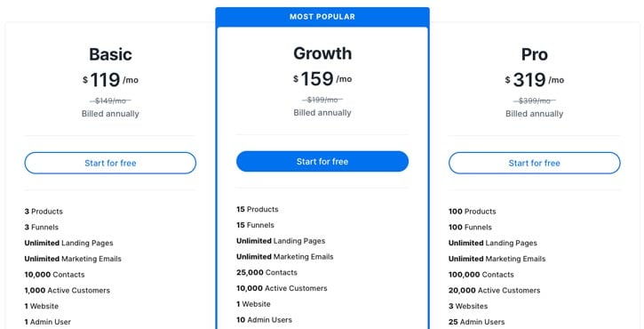Click the 3 Funnels feature line
This screenshot has width=644, height=329.
tap(42, 227)
